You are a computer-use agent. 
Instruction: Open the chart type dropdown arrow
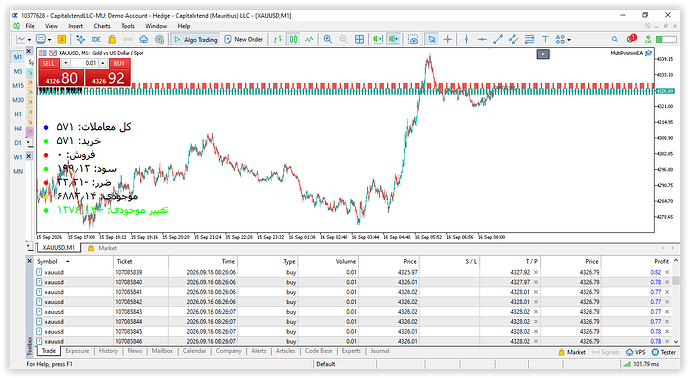(29, 40)
